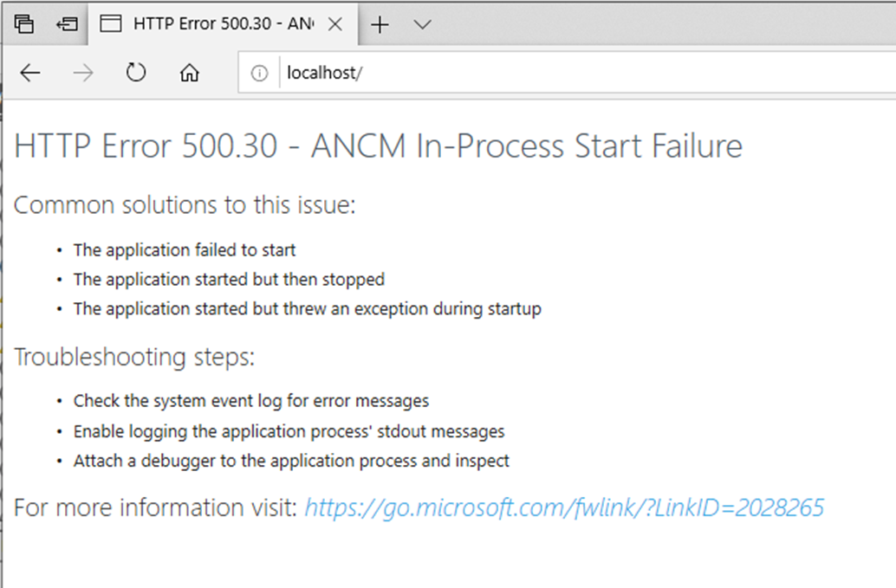Viewport: 896px width, 588px height.
Task: Click the page icon on the tab
Action: [x=110, y=23]
